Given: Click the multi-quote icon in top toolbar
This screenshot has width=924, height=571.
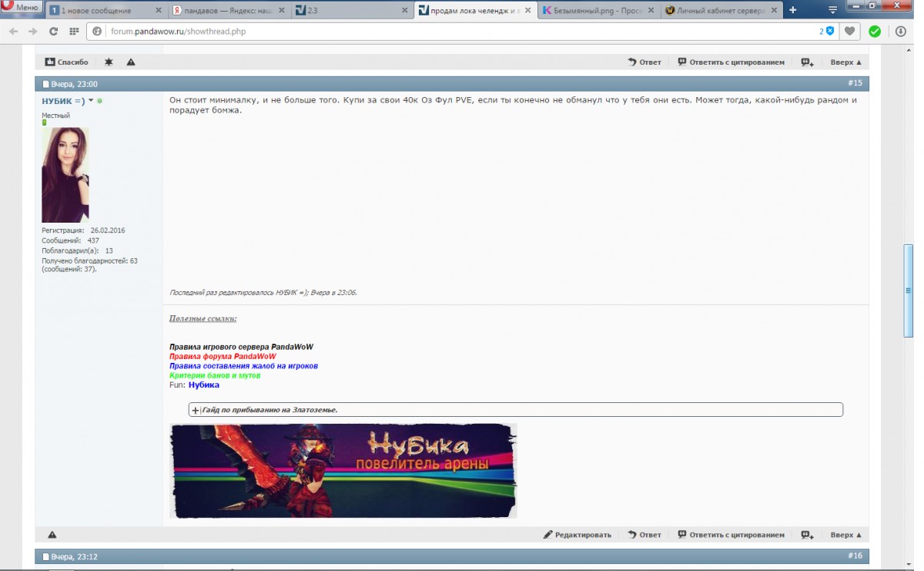Looking at the screenshot, I should click(x=807, y=62).
